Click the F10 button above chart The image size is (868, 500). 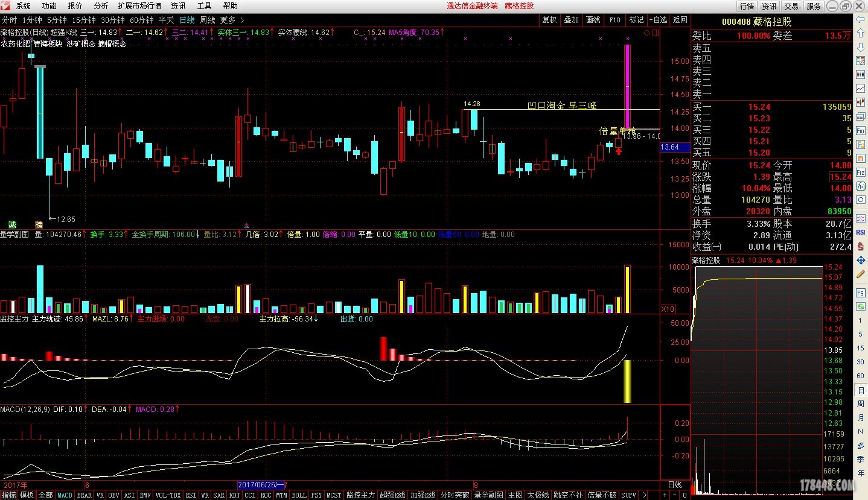coord(614,20)
